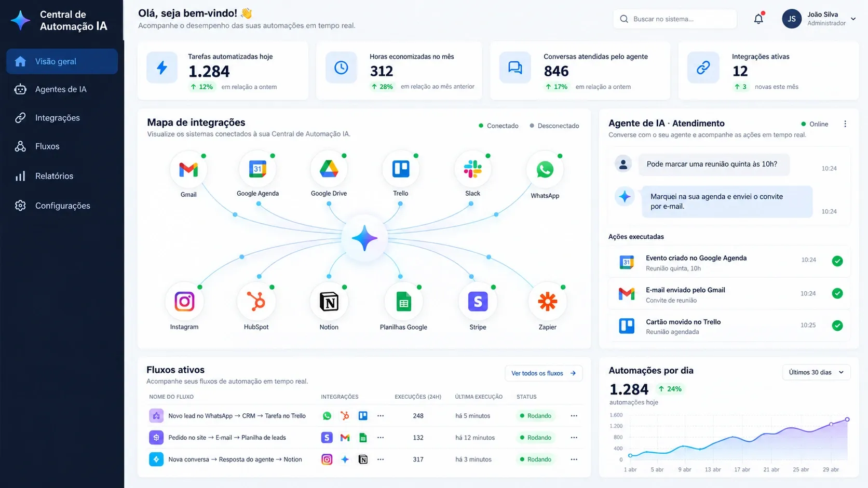Expand more integrations in Novo lead WhatsApp row
This screenshot has width=868, height=488.
[x=381, y=416]
